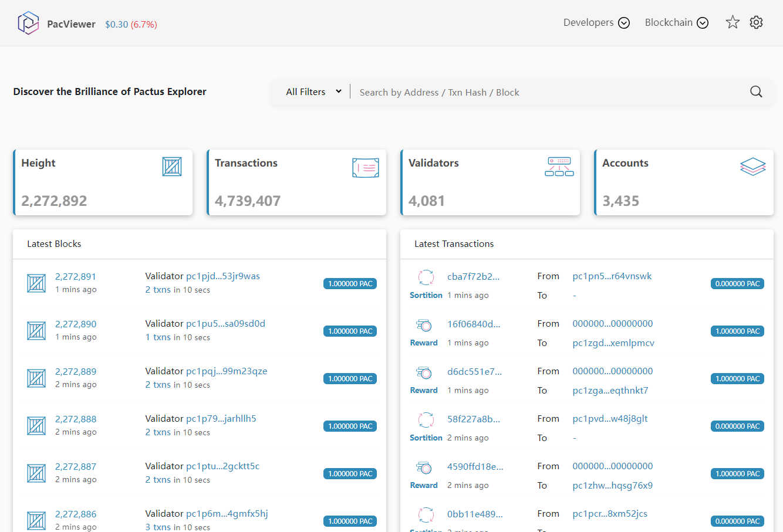Viewport: 783px width, 532px height.
Task: Click the Transactions card ticket icon
Action: (x=366, y=168)
